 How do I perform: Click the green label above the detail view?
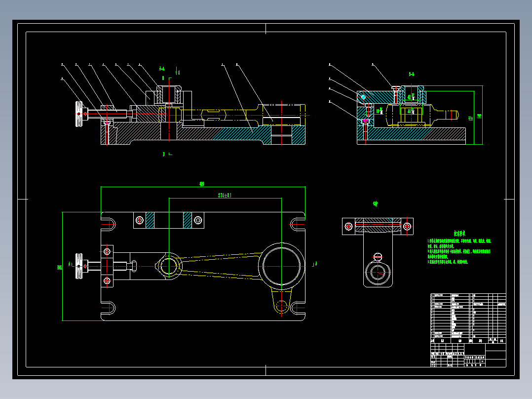coord(375,204)
